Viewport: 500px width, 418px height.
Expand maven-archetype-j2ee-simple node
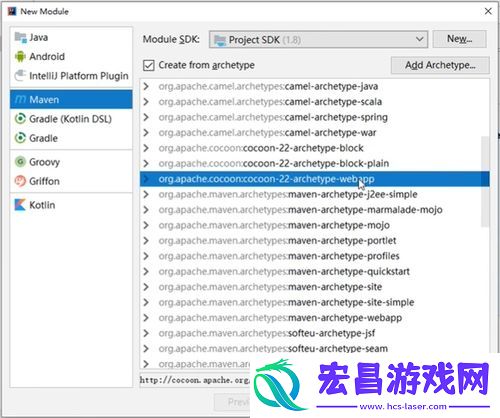(146, 194)
